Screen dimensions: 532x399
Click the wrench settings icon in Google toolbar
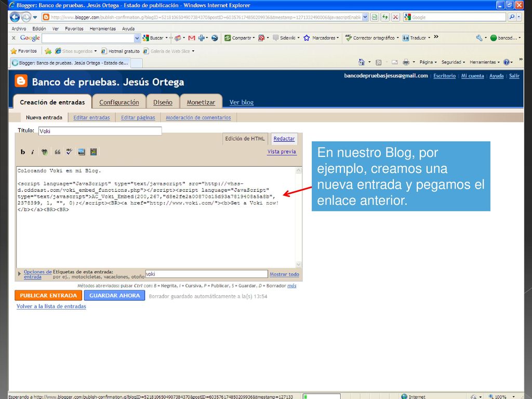click(479, 38)
